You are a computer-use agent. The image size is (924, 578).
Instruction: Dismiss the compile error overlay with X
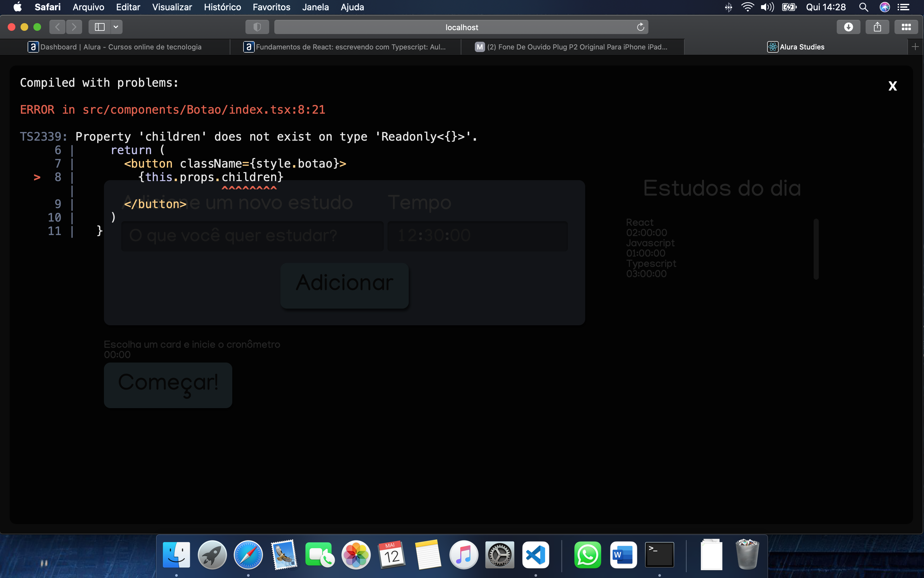pos(892,86)
